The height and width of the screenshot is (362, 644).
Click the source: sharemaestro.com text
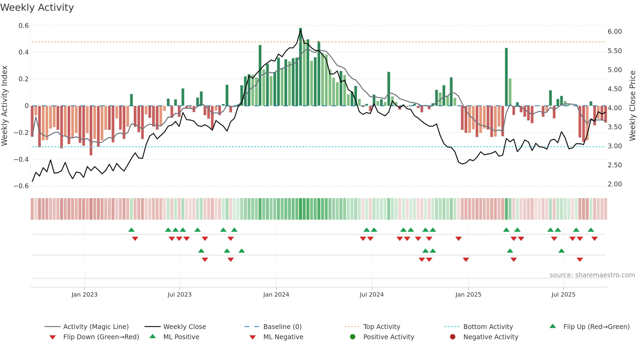pos(592,275)
